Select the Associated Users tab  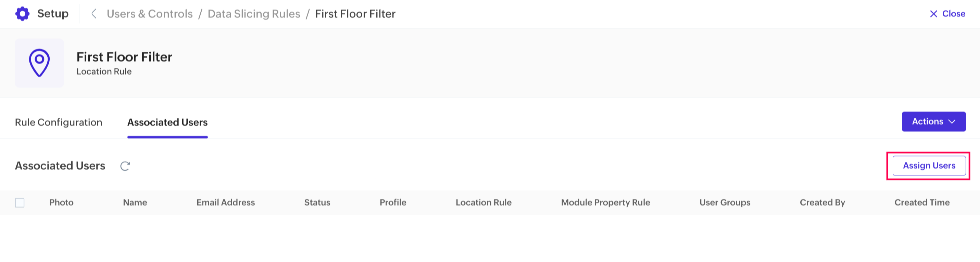[x=167, y=122]
